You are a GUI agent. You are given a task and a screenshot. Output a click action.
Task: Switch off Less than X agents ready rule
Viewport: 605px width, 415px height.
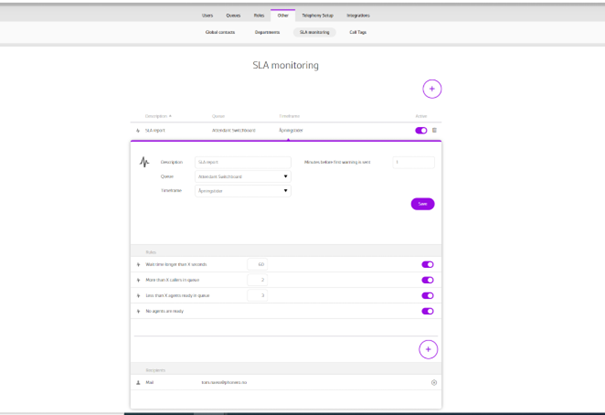[x=428, y=295]
